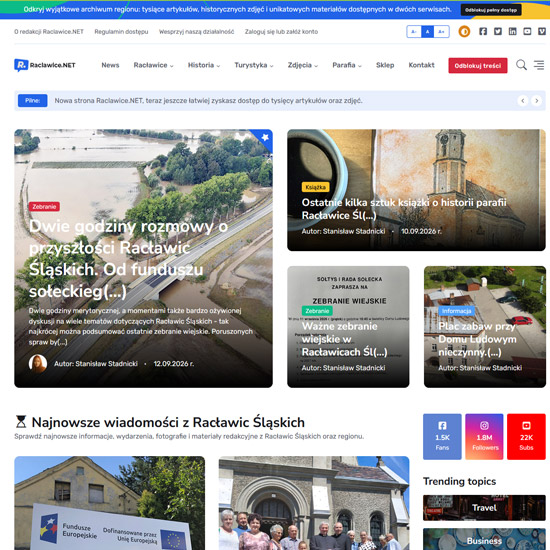Read the Nowa strona Raclawice.NET ticker headline
The image size is (550, 550).
point(208,101)
